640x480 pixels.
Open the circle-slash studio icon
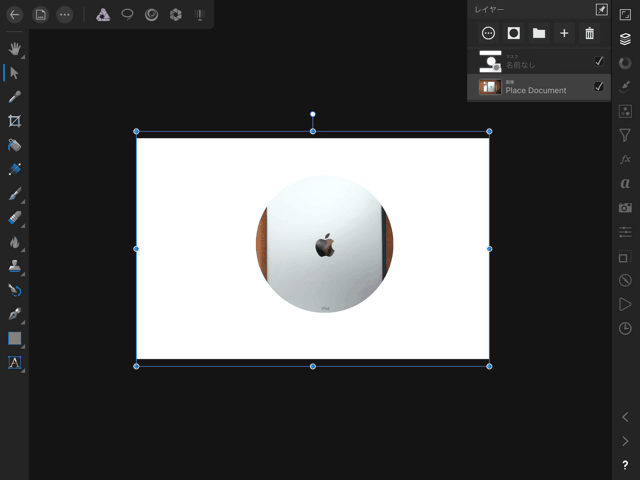(x=625, y=280)
